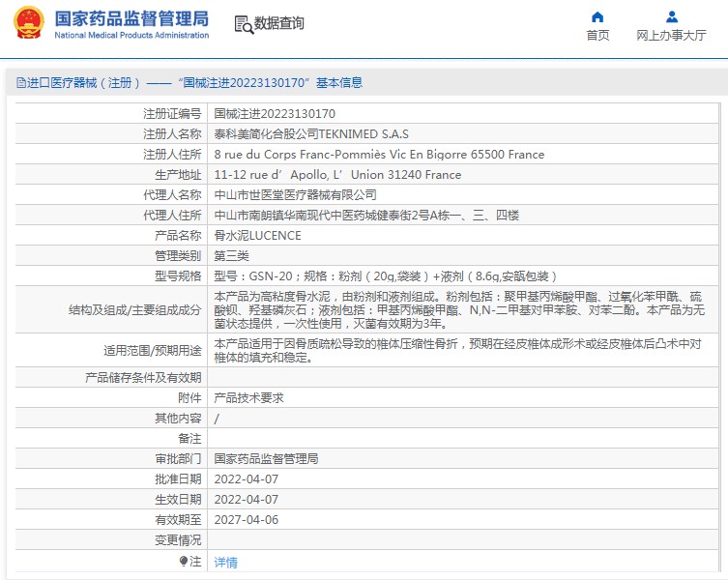Screen dimensions: 728x580
Task: Click the 审批部门 row label
Action: point(178,459)
